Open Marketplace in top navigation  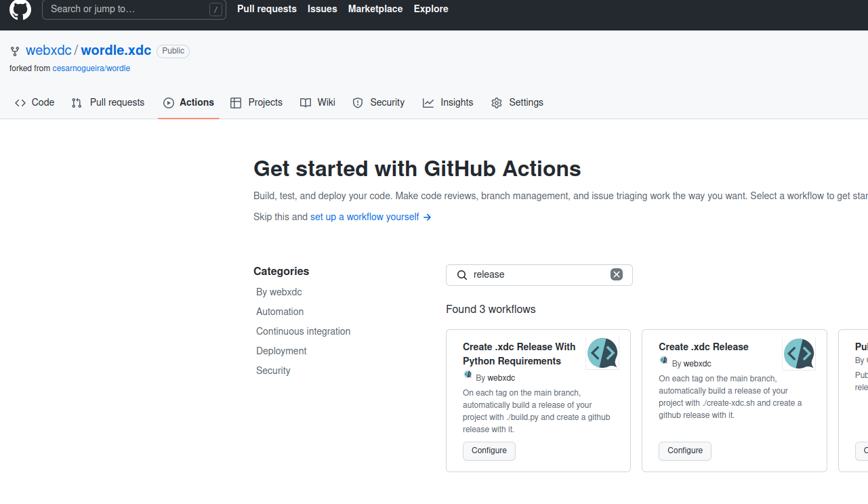(x=375, y=9)
